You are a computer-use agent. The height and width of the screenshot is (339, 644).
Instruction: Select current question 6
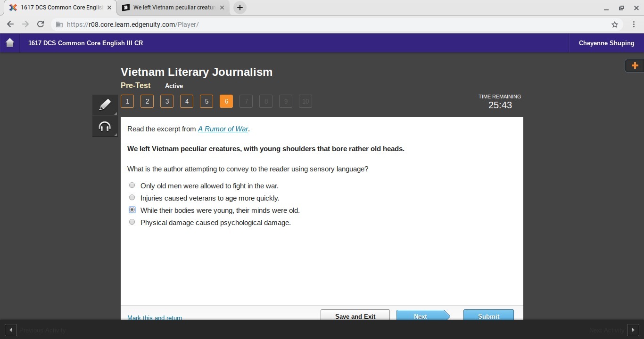click(226, 101)
